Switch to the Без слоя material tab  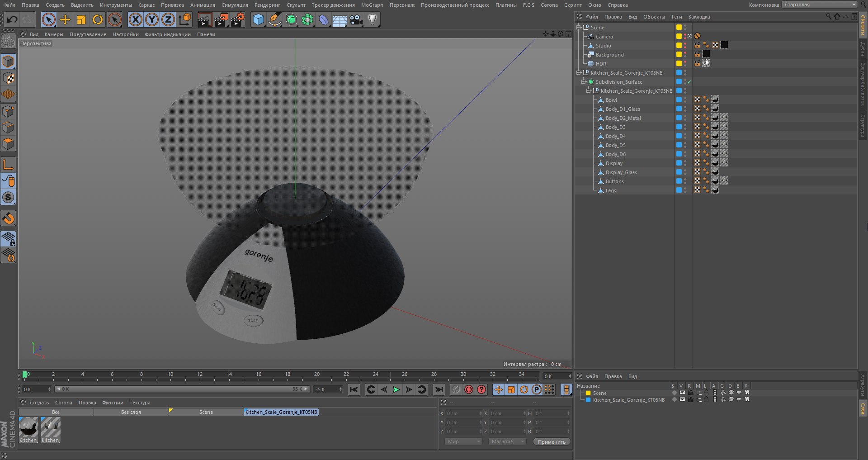coord(131,412)
